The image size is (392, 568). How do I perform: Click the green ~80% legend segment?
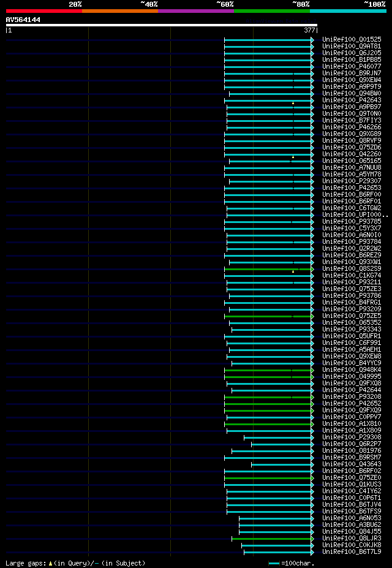(x=272, y=11)
